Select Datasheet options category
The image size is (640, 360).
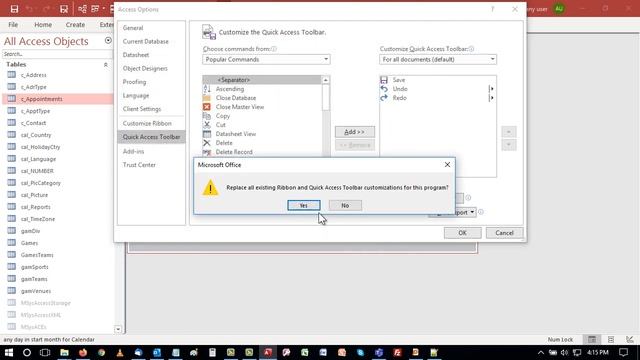pos(136,55)
